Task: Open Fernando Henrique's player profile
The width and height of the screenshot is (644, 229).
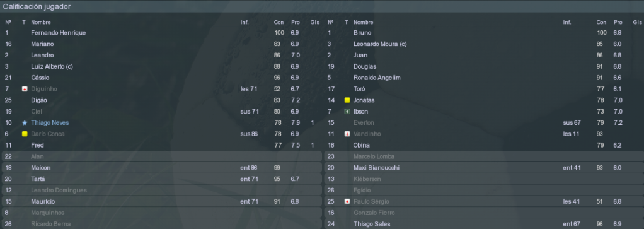Action: coord(59,32)
